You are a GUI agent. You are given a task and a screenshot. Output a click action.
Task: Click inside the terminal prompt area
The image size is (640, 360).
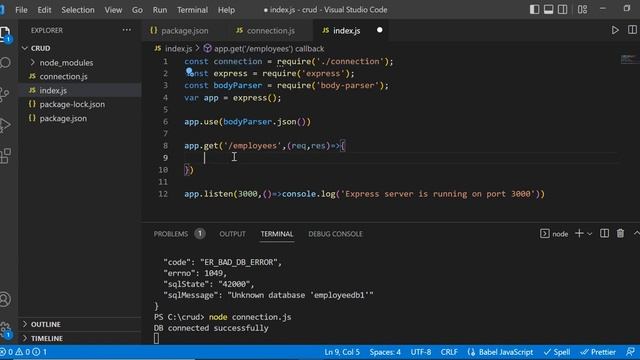[x=156, y=338]
